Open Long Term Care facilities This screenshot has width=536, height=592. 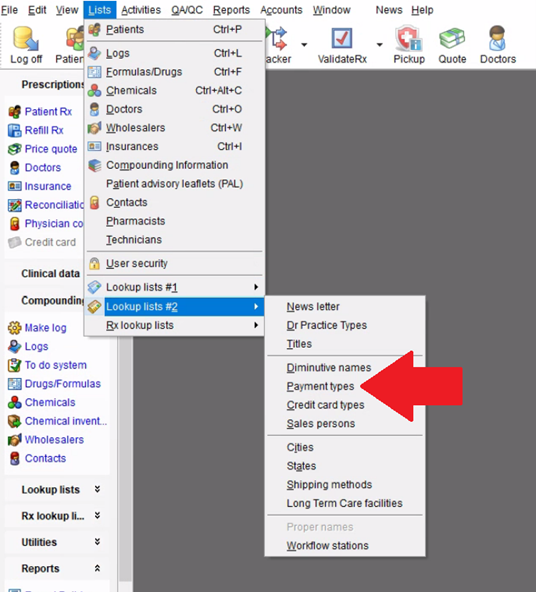tap(345, 503)
